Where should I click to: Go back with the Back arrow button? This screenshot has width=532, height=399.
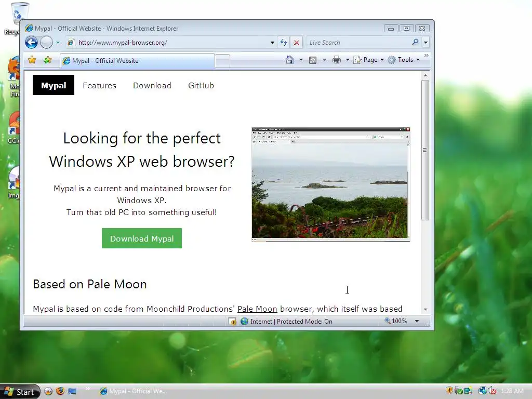tap(31, 43)
